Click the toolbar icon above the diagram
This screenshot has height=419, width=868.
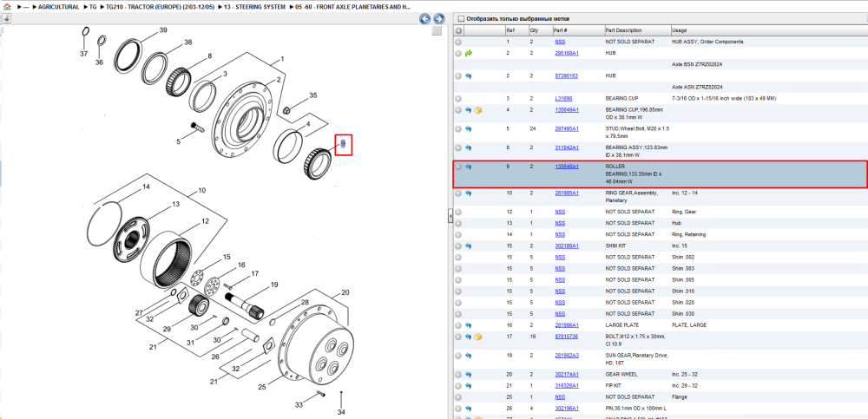point(6,19)
